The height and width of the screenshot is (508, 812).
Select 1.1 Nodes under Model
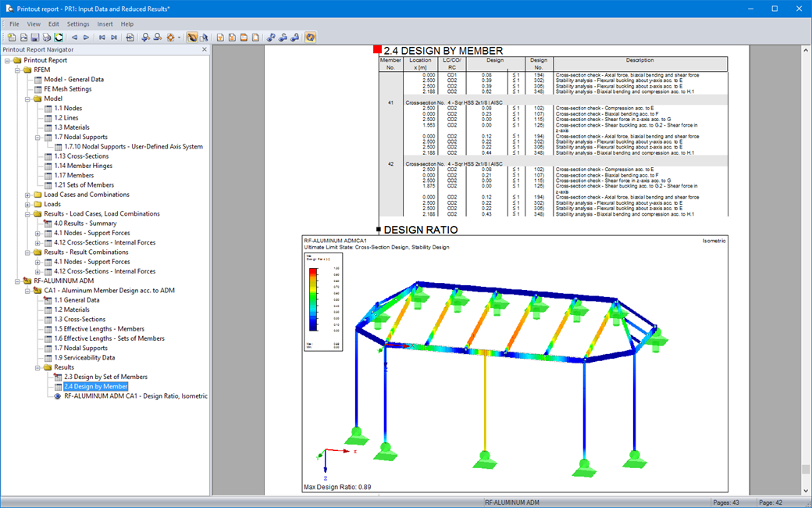tap(68, 109)
